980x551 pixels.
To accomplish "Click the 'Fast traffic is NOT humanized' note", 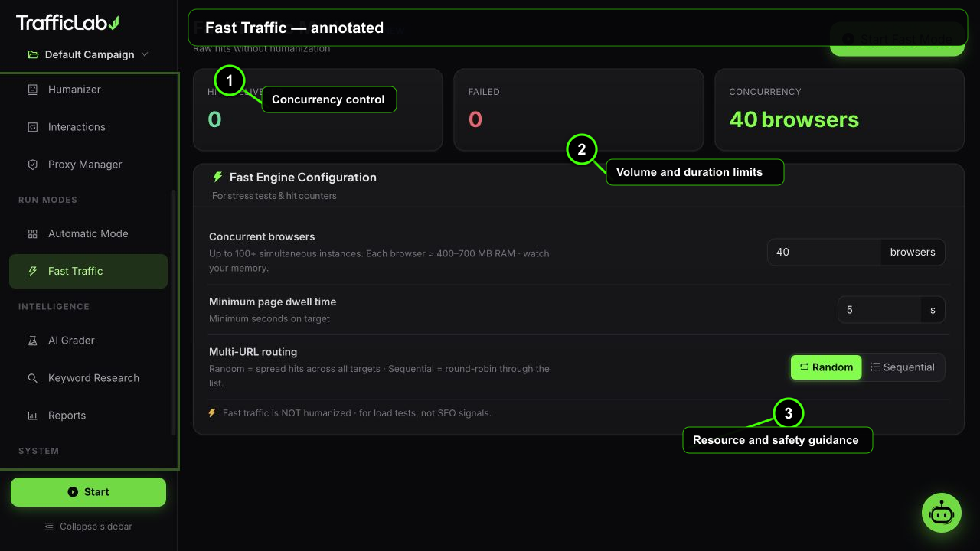I will (x=357, y=413).
